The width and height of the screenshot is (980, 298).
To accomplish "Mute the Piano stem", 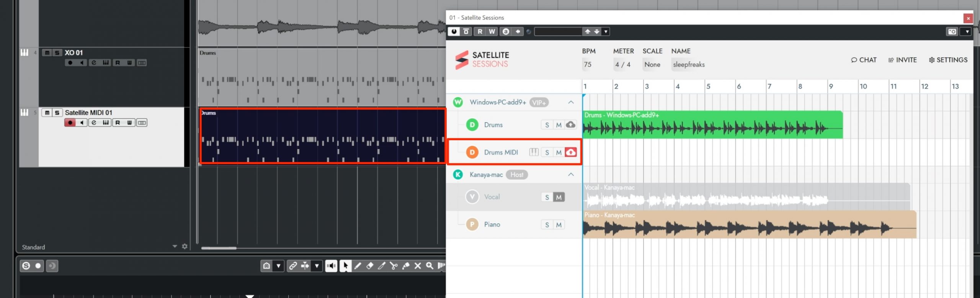I will pyautogui.click(x=559, y=225).
